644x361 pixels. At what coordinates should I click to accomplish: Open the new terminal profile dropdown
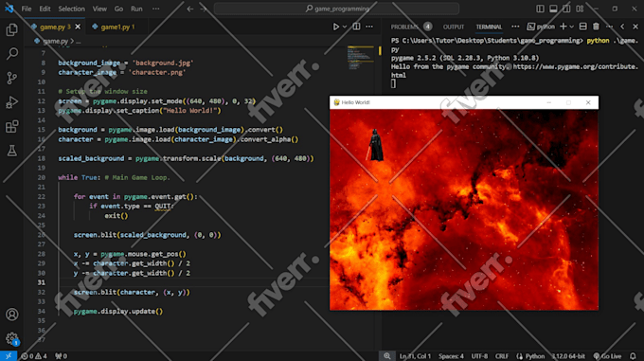571,27
